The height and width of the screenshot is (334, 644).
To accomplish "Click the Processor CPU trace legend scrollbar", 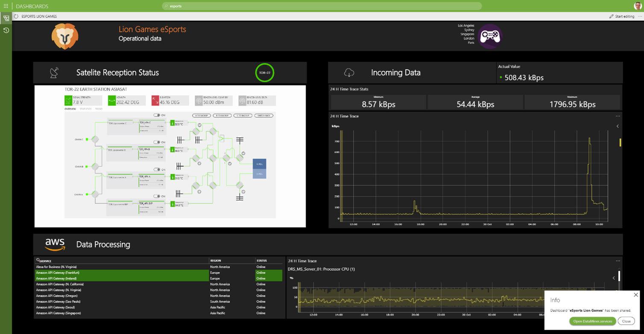I will click(x=619, y=277).
